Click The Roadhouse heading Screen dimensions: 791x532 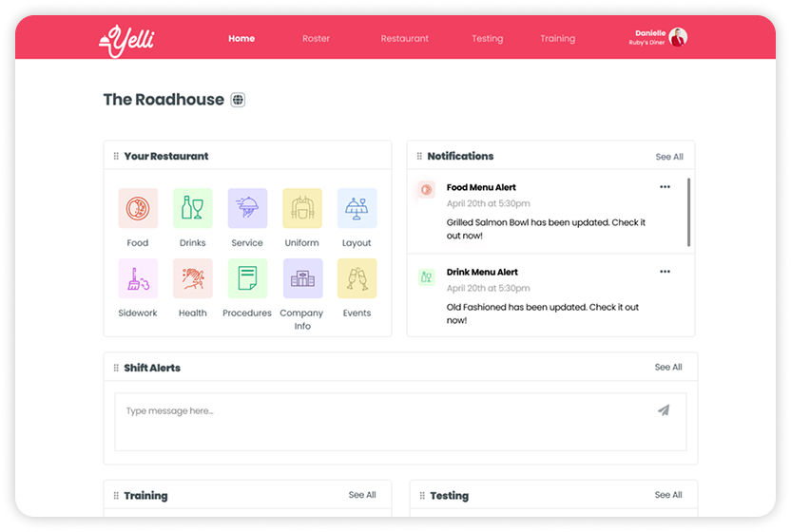point(164,100)
